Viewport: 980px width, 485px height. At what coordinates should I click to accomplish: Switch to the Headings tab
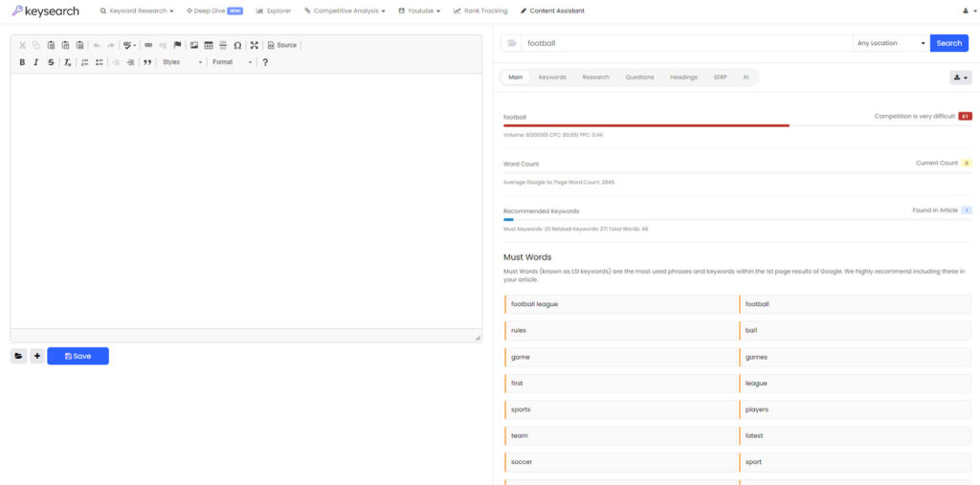(683, 77)
